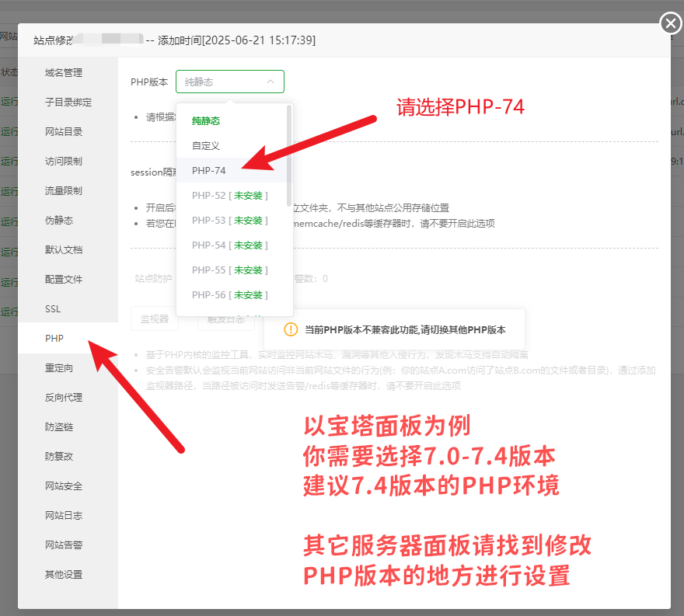Choose 纯静态 option in dropdown
The image size is (684, 616).
pyautogui.click(x=206, y=120)
